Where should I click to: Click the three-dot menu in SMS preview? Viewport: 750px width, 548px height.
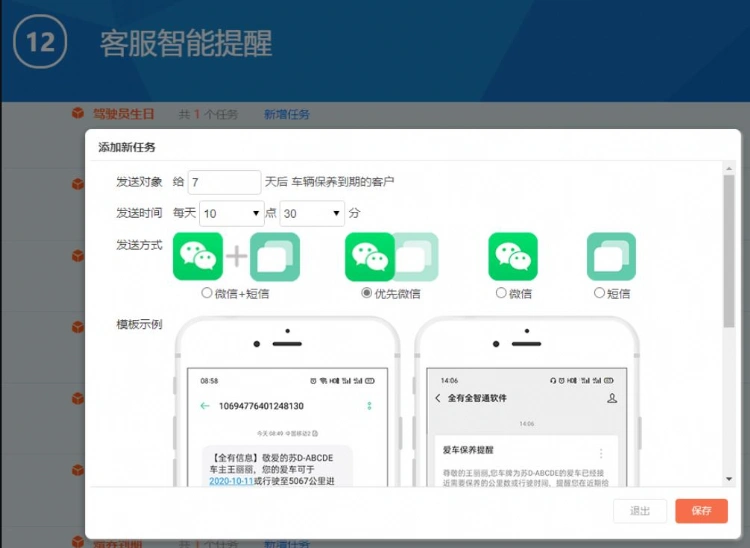(x=369, y=406)
